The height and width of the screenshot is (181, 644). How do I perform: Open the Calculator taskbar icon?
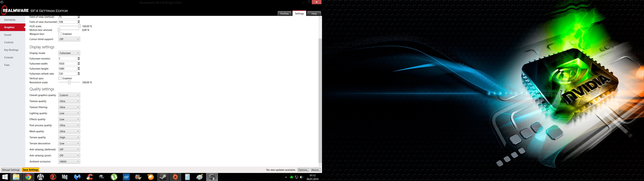[187, 177]
